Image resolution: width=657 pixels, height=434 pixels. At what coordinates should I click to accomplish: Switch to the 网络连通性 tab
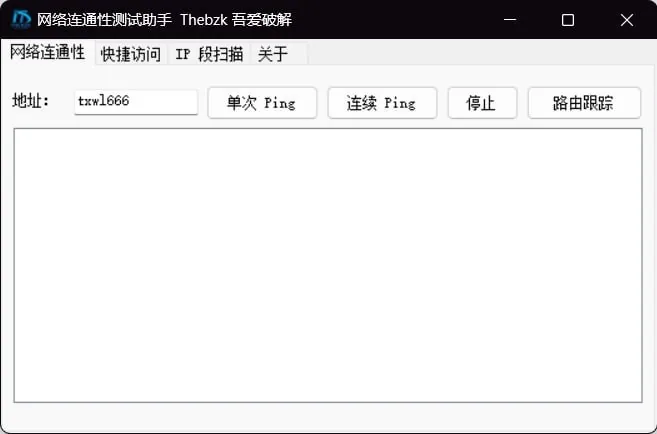coord(48,53)
